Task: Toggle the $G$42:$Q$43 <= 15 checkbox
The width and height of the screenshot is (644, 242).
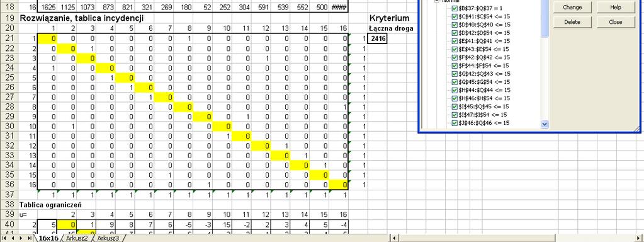Action: (x=455, y=74)
